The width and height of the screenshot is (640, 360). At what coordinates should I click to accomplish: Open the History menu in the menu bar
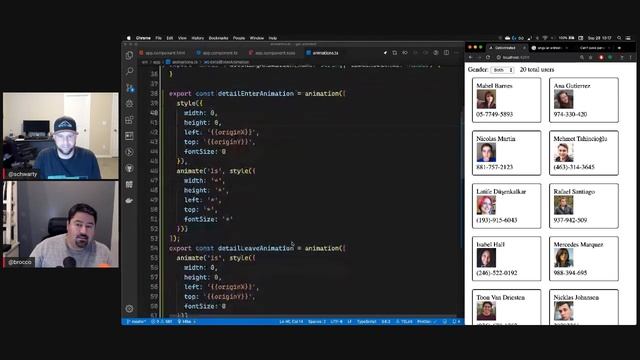[198, 38]
